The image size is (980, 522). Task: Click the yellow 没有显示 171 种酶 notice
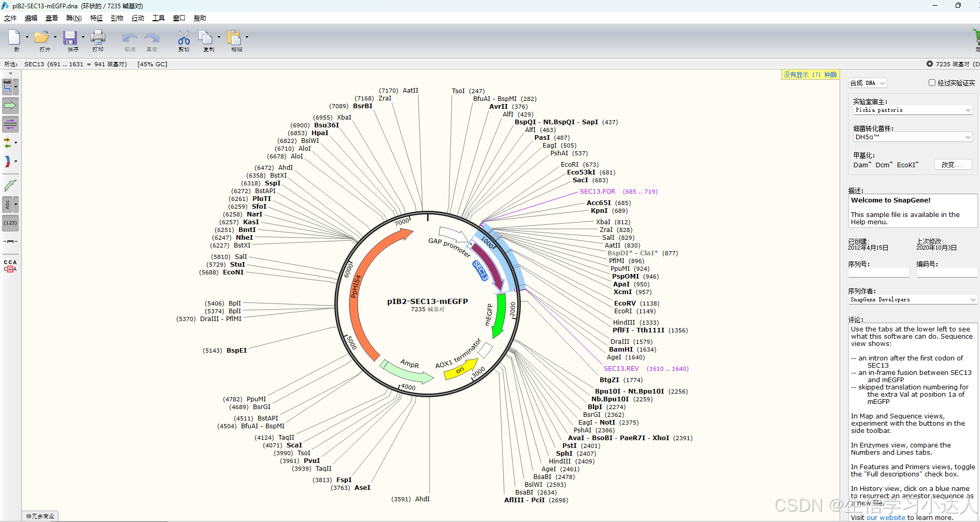coord(810,75)
